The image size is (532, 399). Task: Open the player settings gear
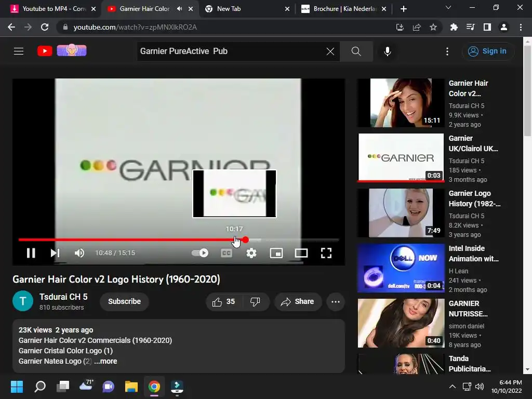(x=251, y=253)
